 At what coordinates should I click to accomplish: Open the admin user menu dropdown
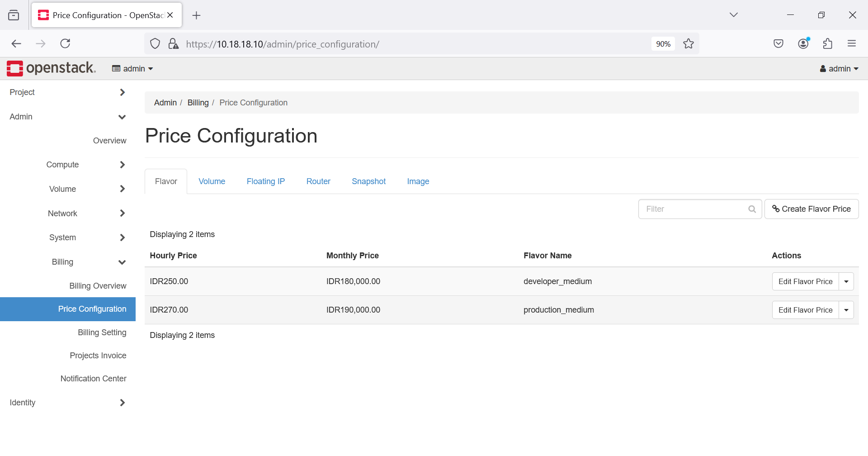point(839,69)
